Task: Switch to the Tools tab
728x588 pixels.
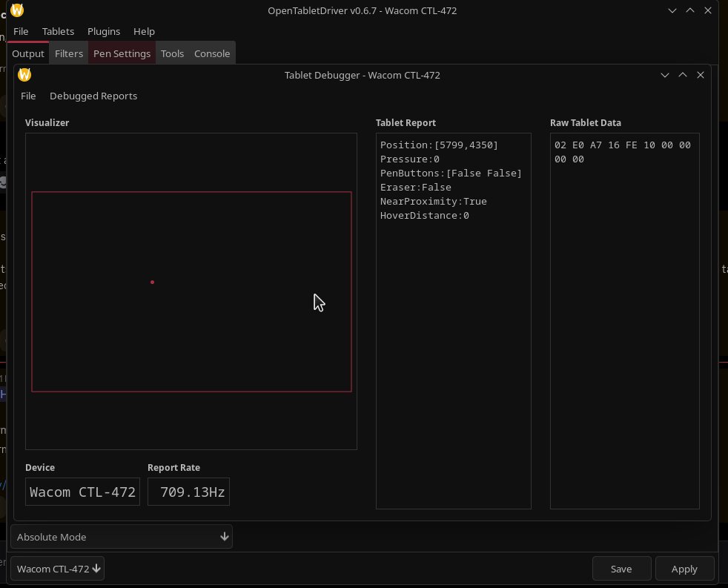Action: pos(172,53)
